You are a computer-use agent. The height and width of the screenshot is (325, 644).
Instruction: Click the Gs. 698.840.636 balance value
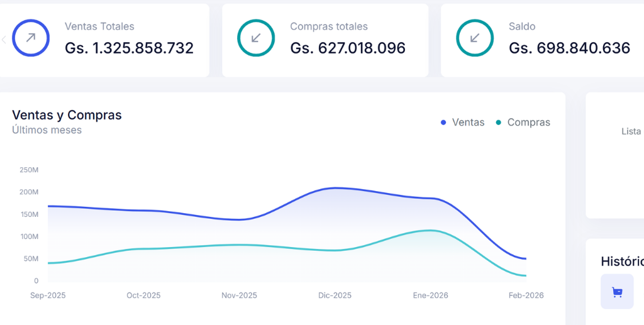tap(569, 48)
